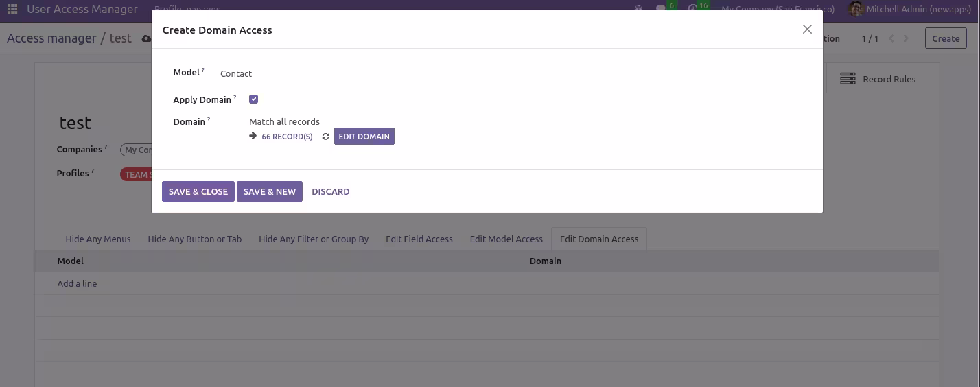Open the Mitchell Admin user menu
Viewport: 980px width, 387px height.
[909, 10]
